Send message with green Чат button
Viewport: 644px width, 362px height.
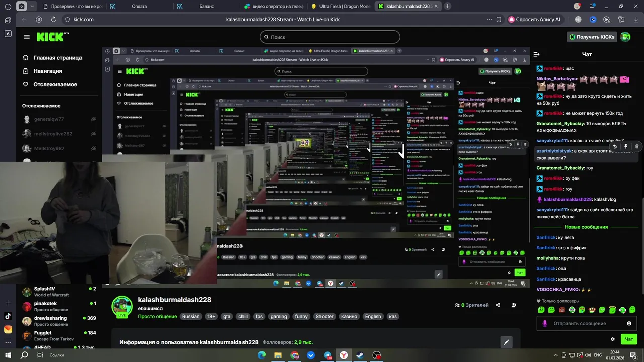point(629,339)
